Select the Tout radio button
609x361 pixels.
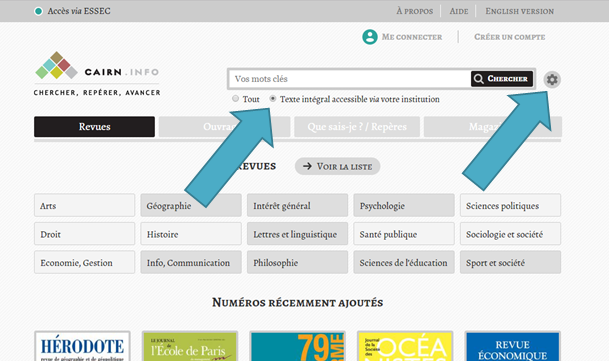pos(235,99)
